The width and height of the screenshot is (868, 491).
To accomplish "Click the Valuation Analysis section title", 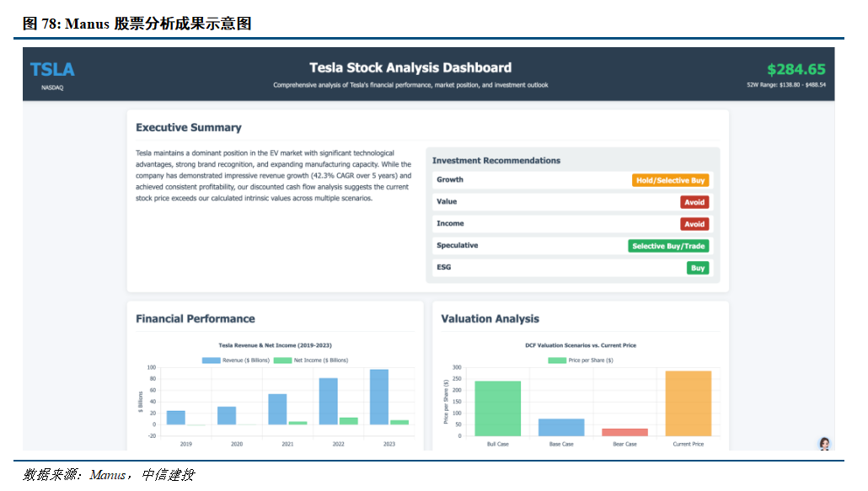I will [490, 319].
